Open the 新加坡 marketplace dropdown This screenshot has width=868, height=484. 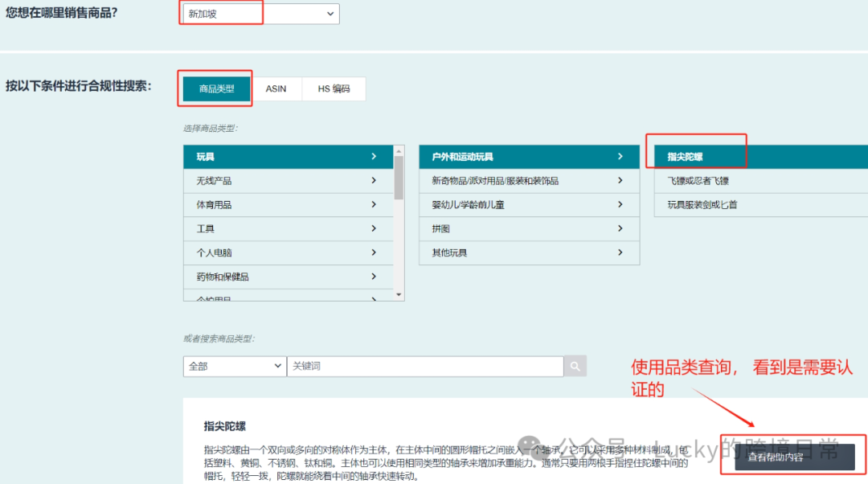(x=260, y=14)
